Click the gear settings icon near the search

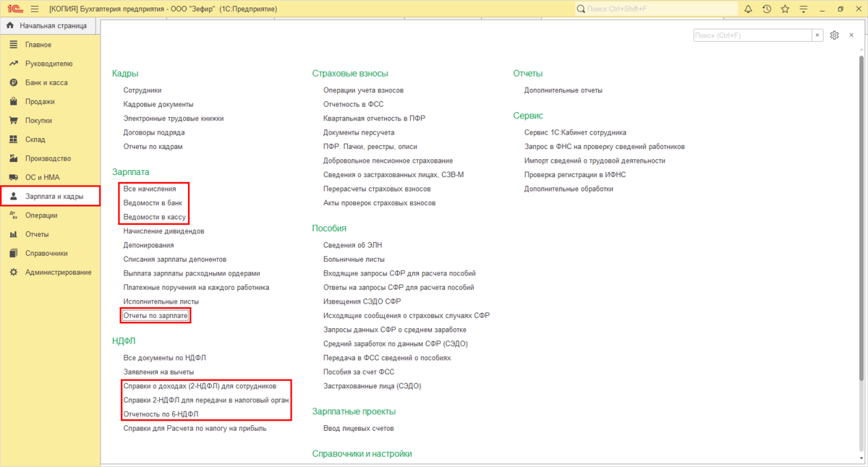pyautogui.click(x=834, y=35)
